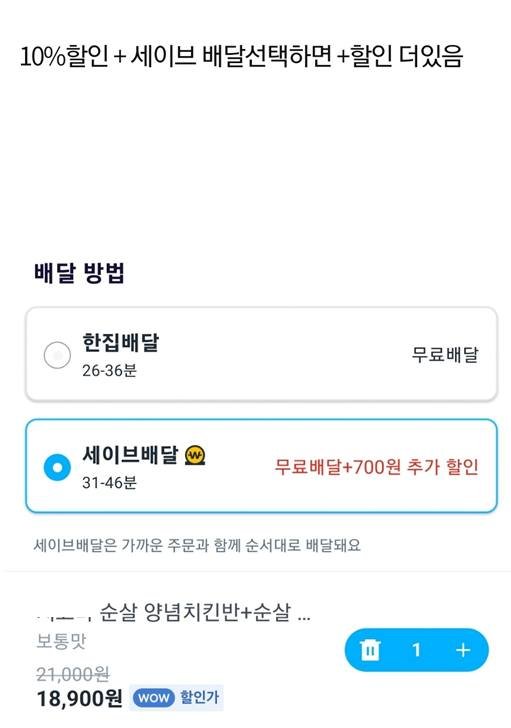Tap the 무료배달 label on 한집배달 card
The image size is (511, 728).
tap(445, 355)
